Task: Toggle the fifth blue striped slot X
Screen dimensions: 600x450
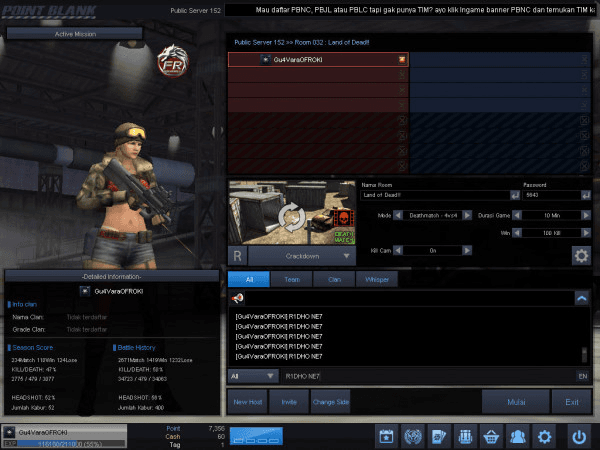Action: click(x=584, y=120)
